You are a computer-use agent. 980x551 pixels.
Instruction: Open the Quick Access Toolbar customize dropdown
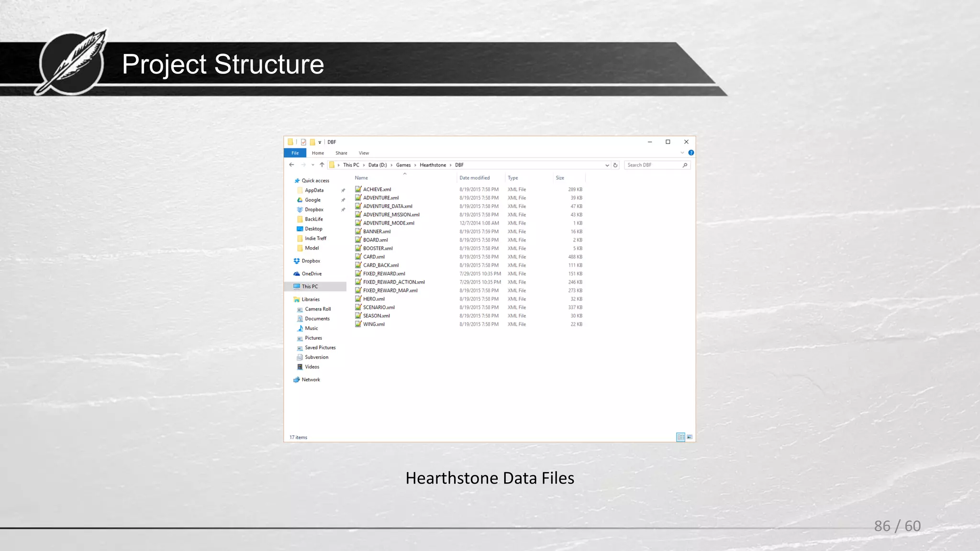(320, 142)
